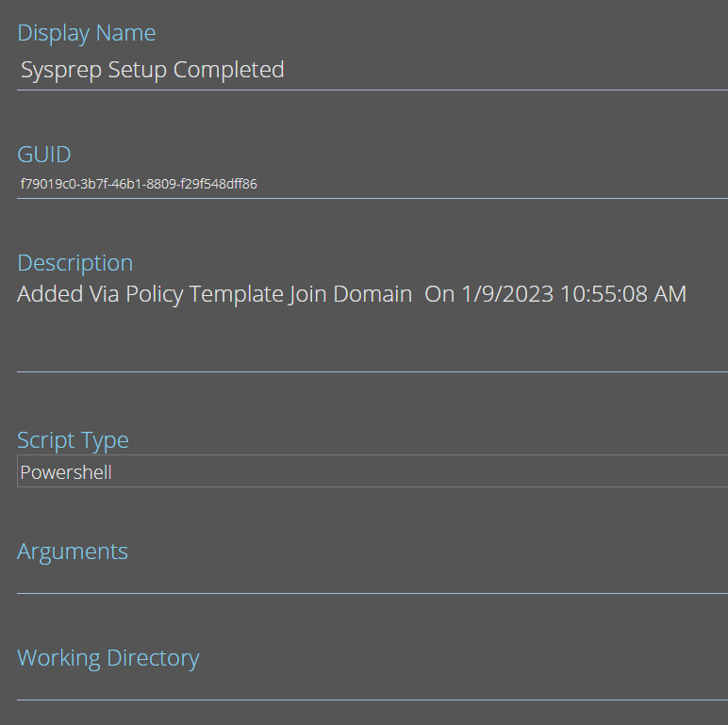Click the words 'Added Via' in Description
The image size is (728, 725).
point(68,294)
